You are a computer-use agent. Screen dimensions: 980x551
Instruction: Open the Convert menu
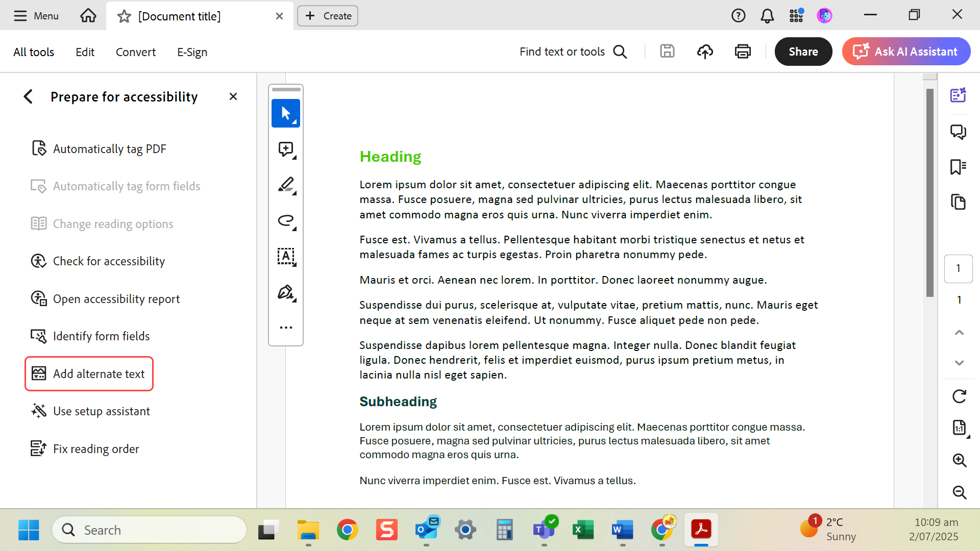click(136, 52)
